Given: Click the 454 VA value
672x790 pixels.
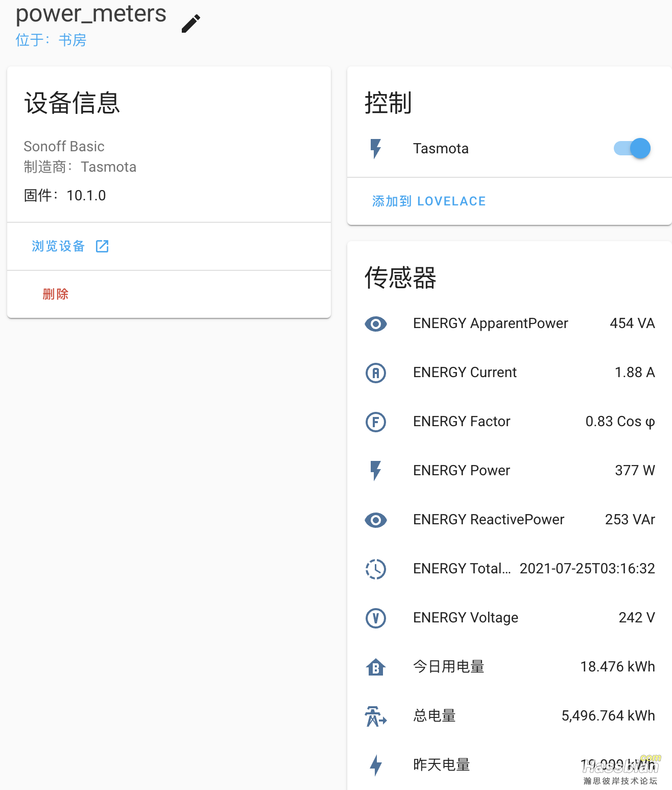Looking at the screenshot, I should coord(632,323).
